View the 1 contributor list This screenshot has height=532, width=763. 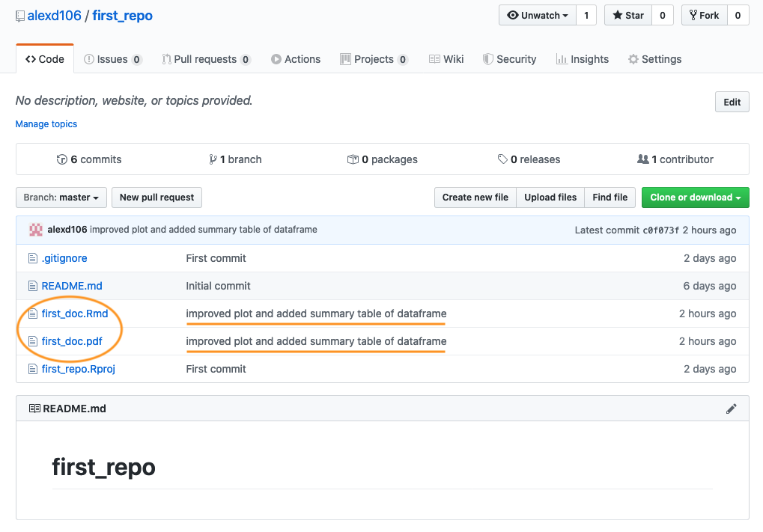tap(675, 159)
